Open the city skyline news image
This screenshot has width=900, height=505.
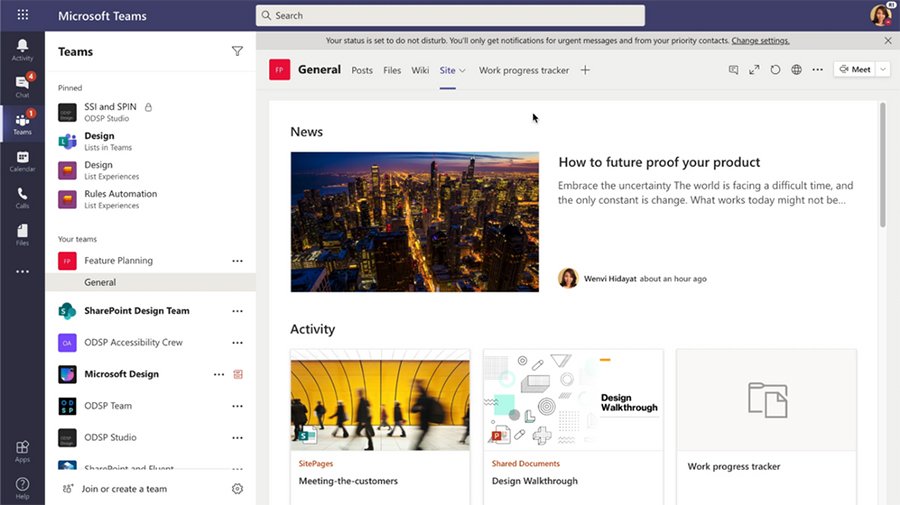414,222
